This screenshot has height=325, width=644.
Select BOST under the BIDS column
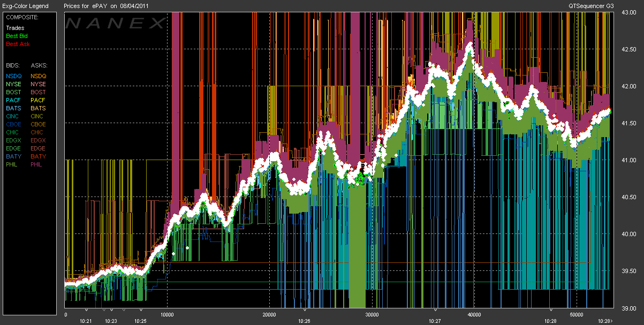(x=14, y=92)
